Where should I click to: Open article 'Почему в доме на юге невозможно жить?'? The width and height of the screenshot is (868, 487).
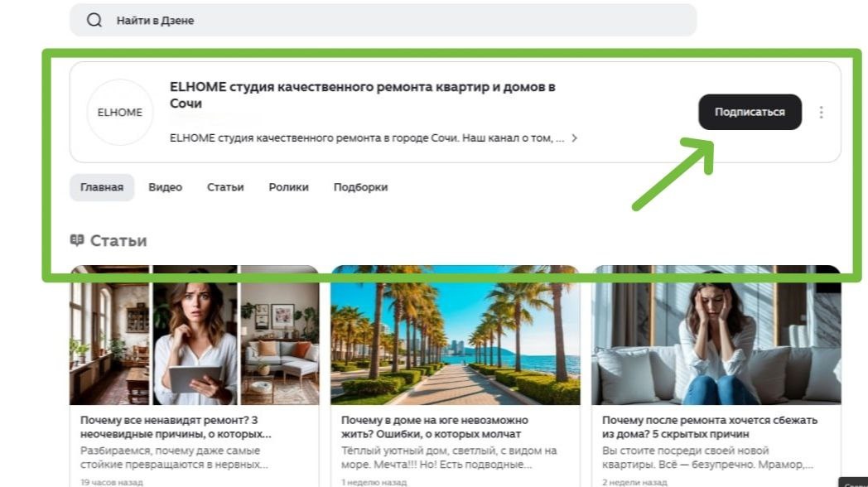435,427
